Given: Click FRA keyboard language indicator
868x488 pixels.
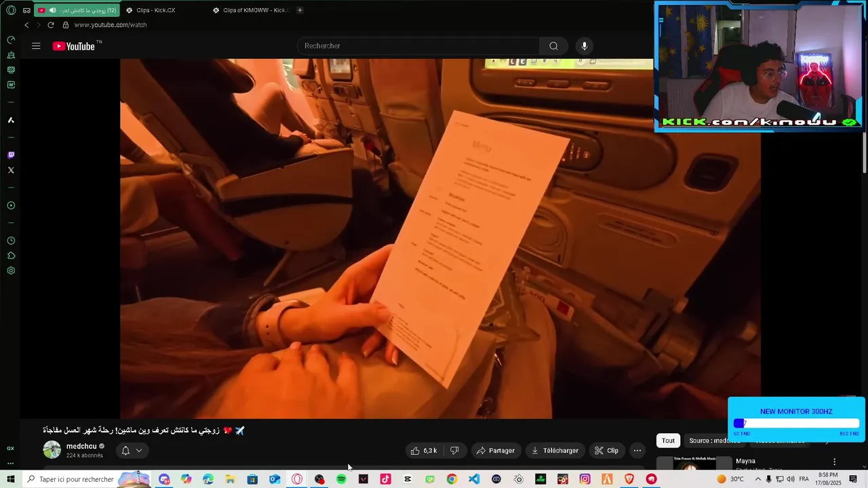Looking at the screenshot, I should 804,479.
